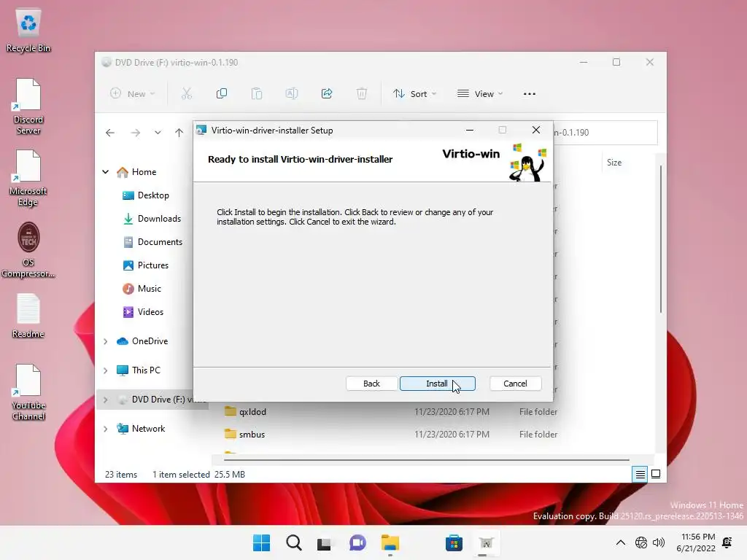Click the Delete trash icon
Image resolution: width=747 pixels, height=560 pixels.
click(362, 94)
